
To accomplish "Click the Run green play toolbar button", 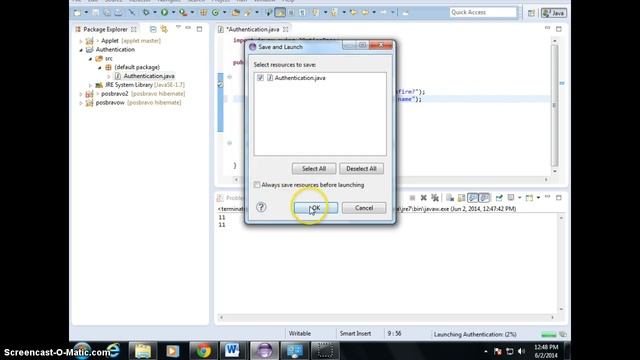I will [x=164, y=13].
